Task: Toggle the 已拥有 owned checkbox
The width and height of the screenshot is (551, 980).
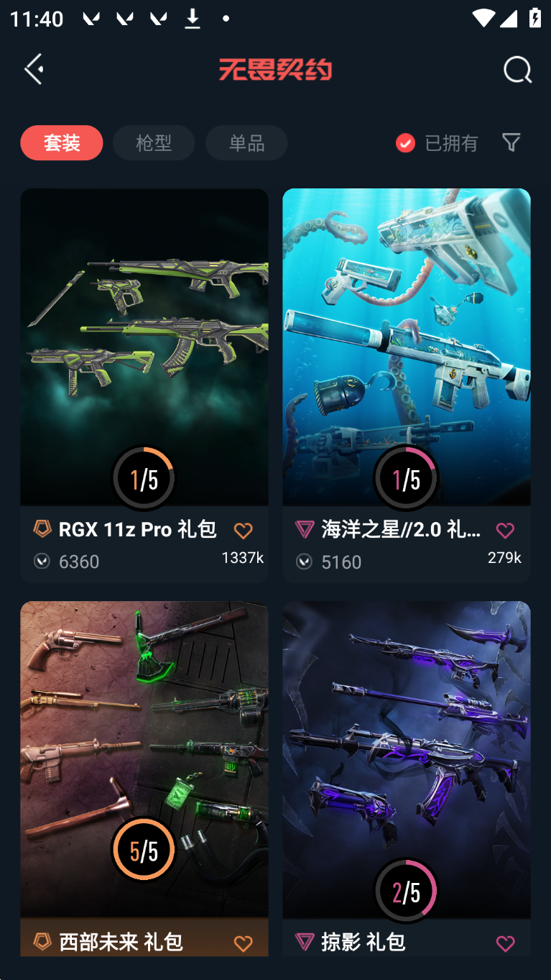Action: [x=405, y=143]
